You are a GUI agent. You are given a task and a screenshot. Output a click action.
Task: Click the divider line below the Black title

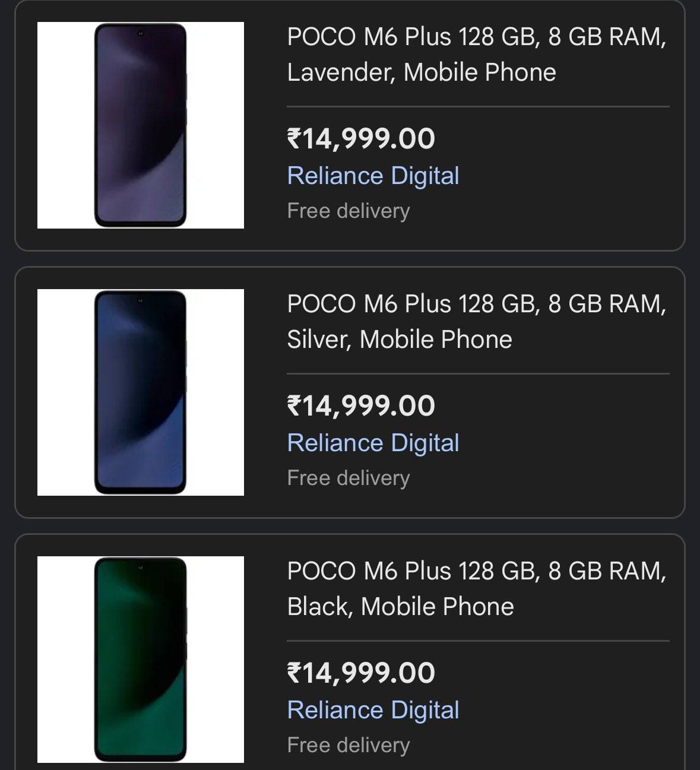tap(478, 641)
